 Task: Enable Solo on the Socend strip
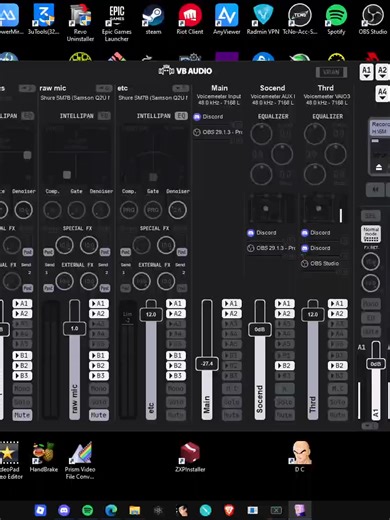click(x=284, y=402)
